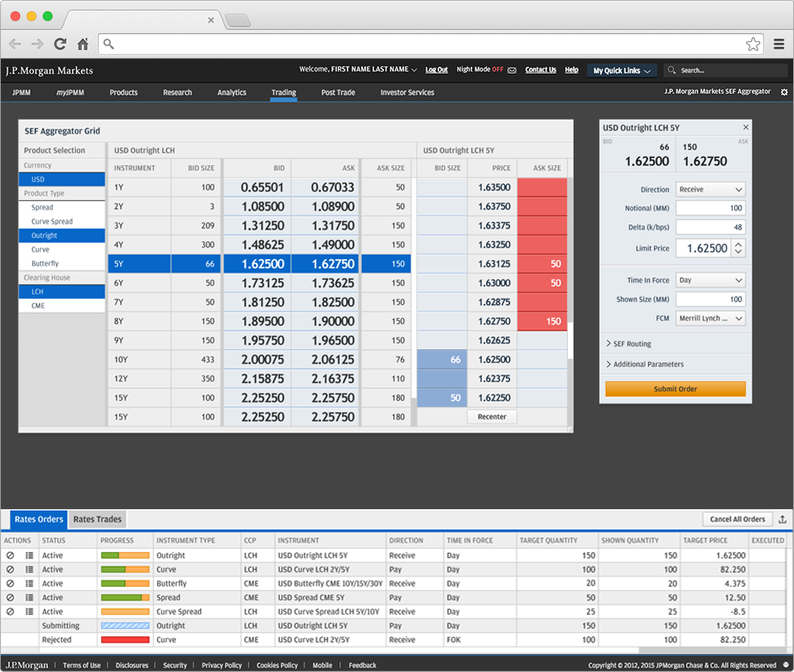Select Outright product type
Screen dimensions: 794x672
coord(62,236)
